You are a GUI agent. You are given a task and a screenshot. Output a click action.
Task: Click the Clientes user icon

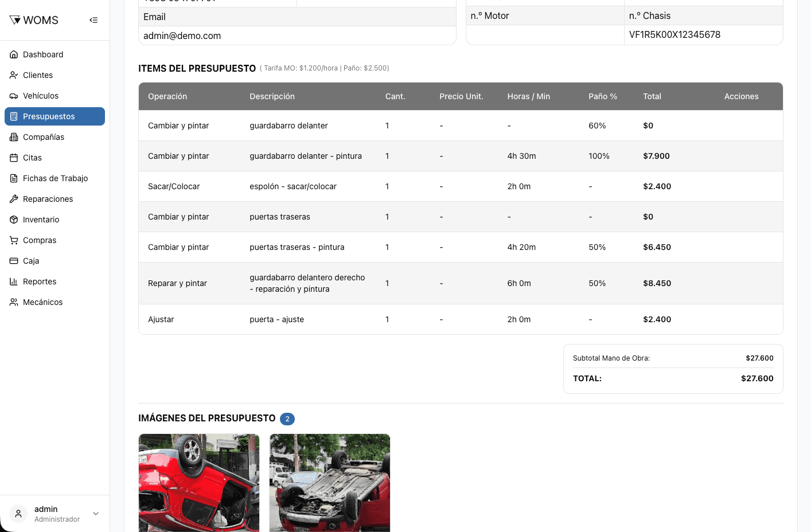pos(14,75)
